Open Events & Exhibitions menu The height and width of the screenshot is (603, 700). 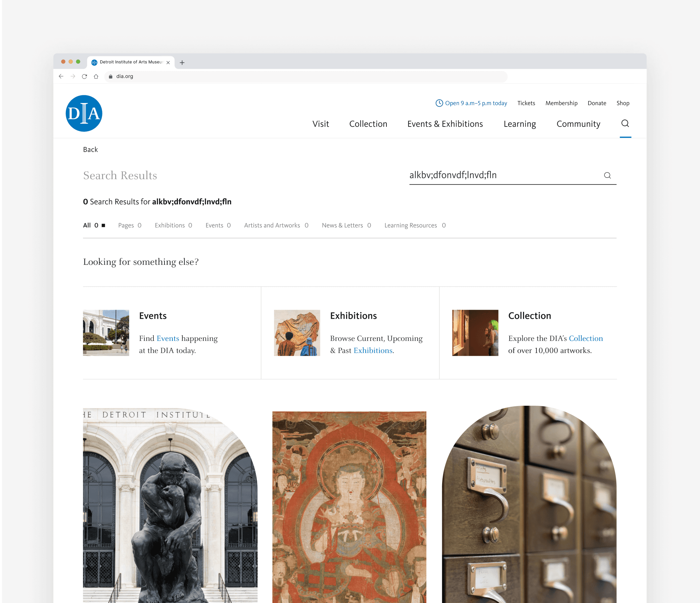pyautogui.click(x=445, y=124)
